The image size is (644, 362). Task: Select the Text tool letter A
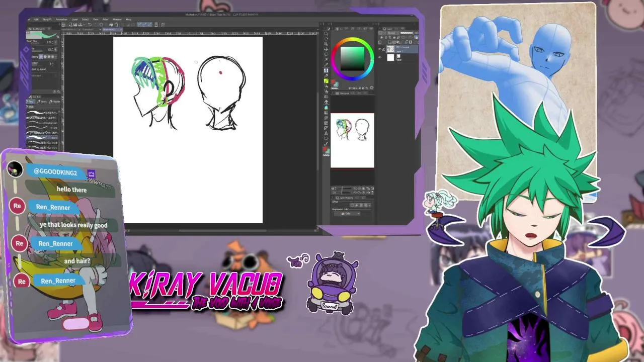point(326,133)
